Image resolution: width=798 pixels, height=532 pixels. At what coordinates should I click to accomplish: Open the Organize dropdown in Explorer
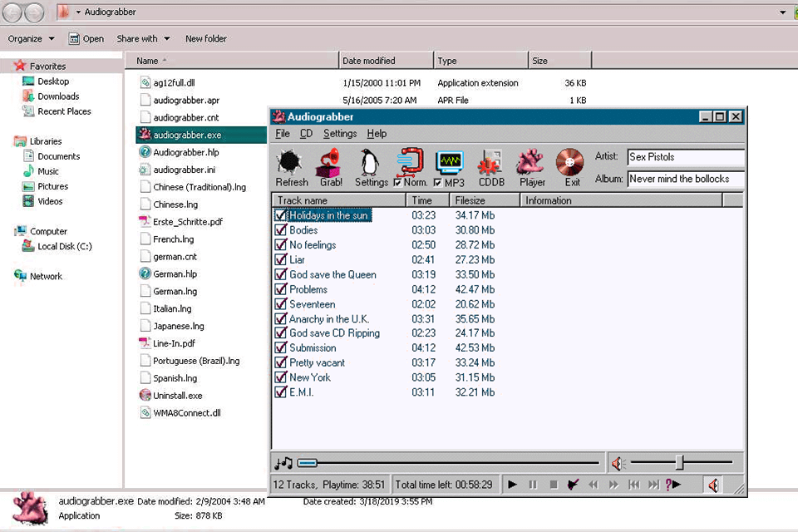[32, 39]
